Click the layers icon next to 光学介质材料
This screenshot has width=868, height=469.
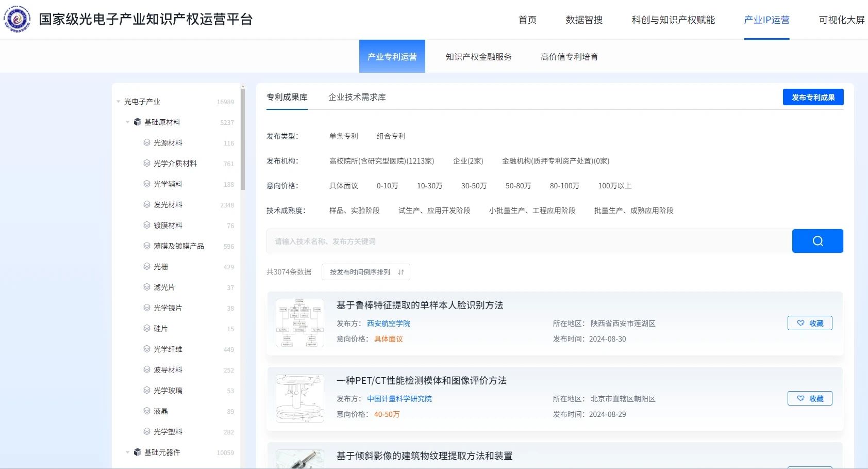147,164
